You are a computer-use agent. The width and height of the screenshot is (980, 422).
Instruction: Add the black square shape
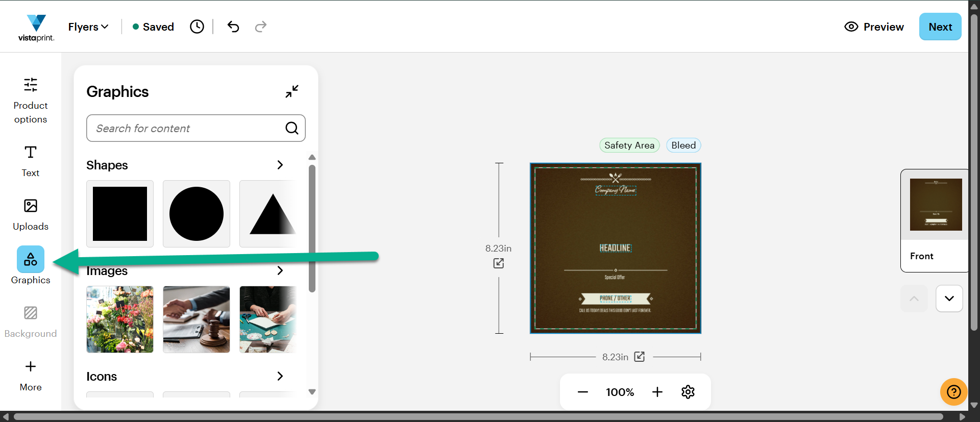pyautogui.click(x=120, y=214)
